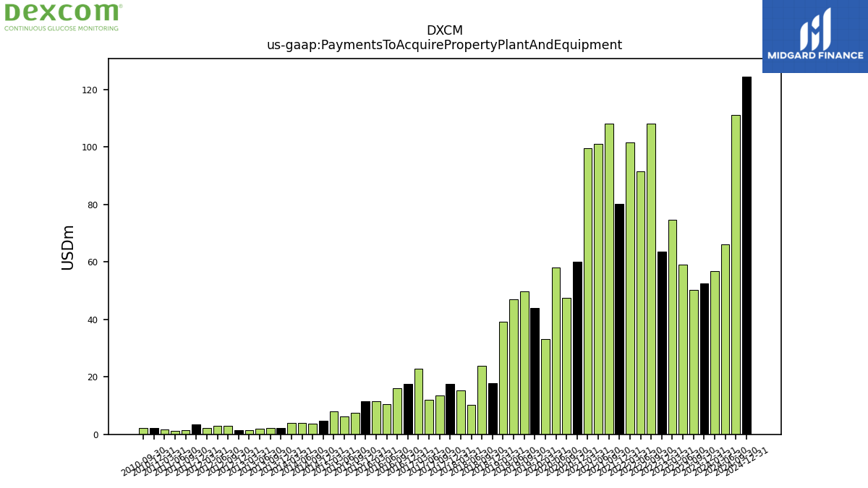Click the Continuous Glucose Monitoring tagline
Image resolution: width=868 pixels, height=488 pixels.
tap(61, 29)
